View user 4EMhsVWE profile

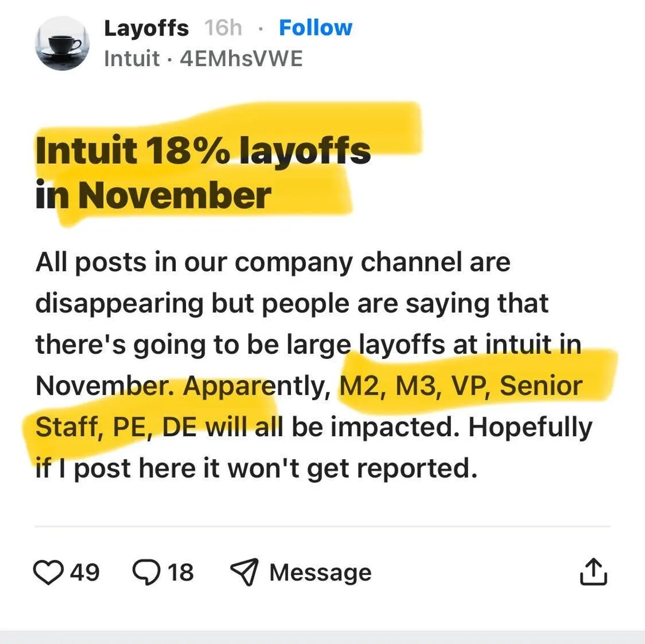click(241, 59)
